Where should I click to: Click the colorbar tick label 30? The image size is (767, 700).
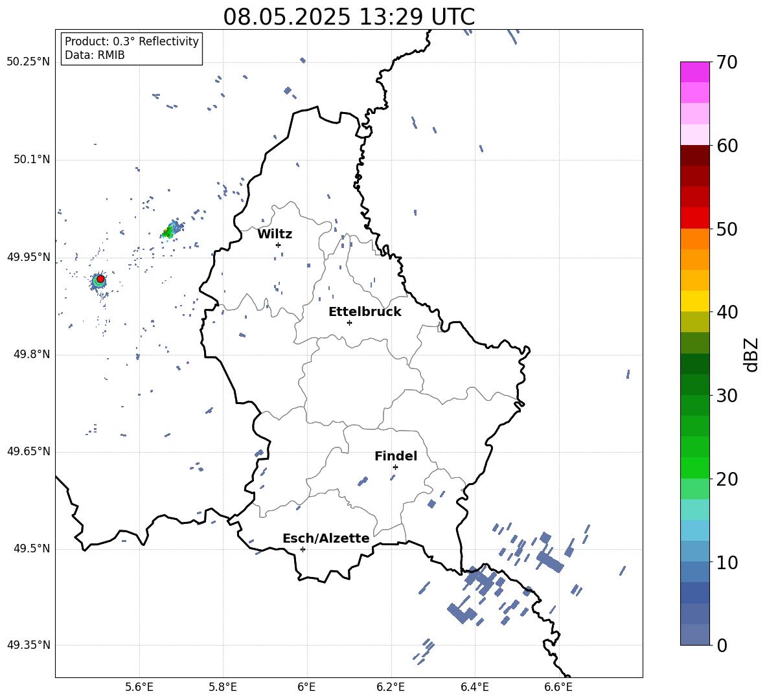click(x=727, y=396)
